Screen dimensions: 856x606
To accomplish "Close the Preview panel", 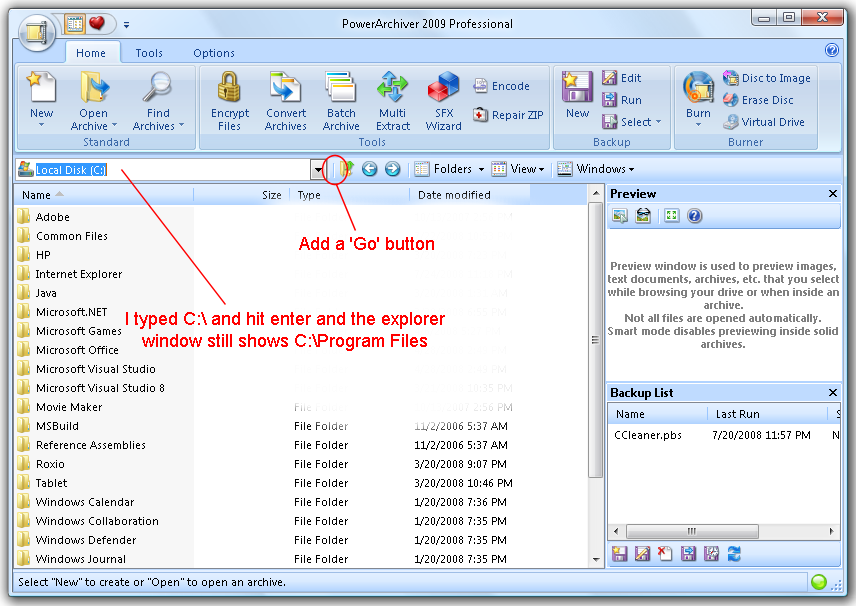I will point(833,193).
